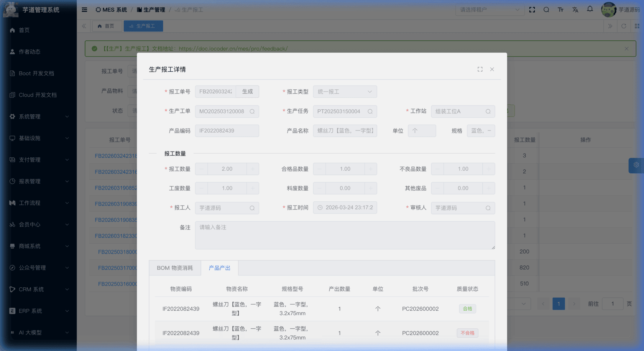
Task: Open the doc.iocoder.cn feedback documentation link
Action: pos(233,49)
